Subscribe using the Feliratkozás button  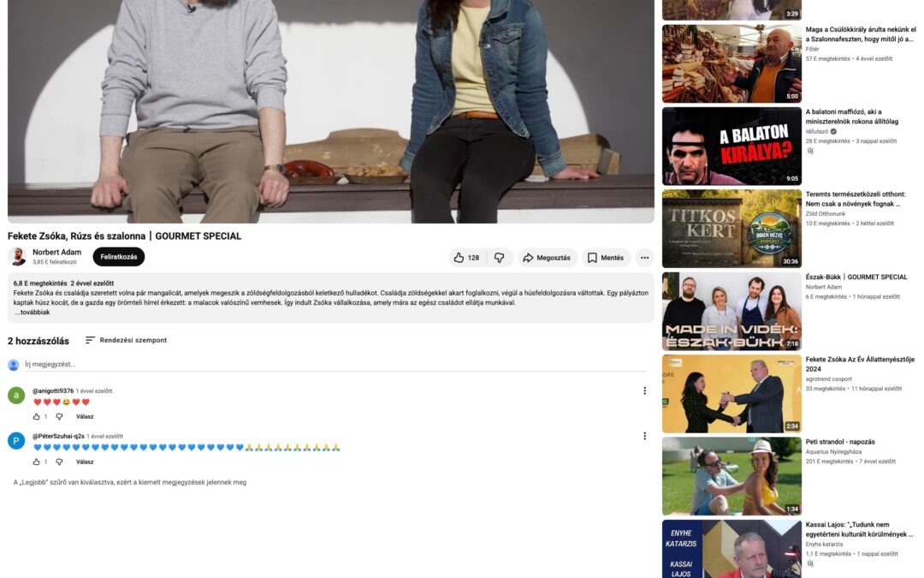118,257
